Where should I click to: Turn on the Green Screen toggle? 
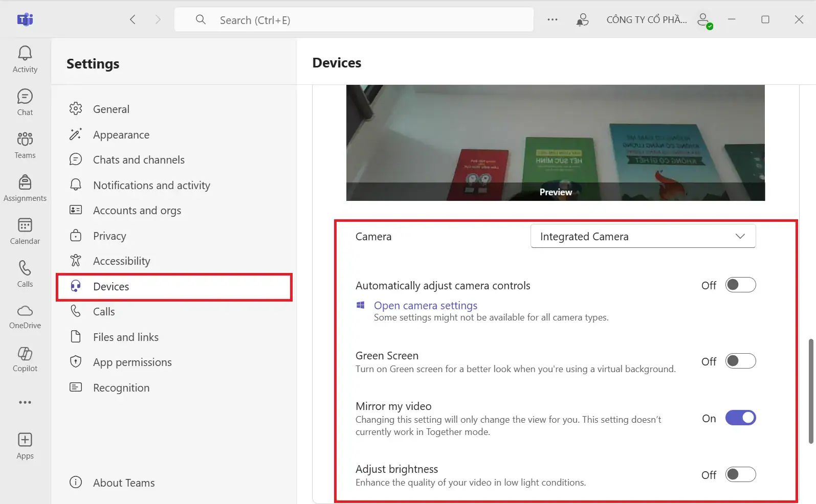click(740, 361)
